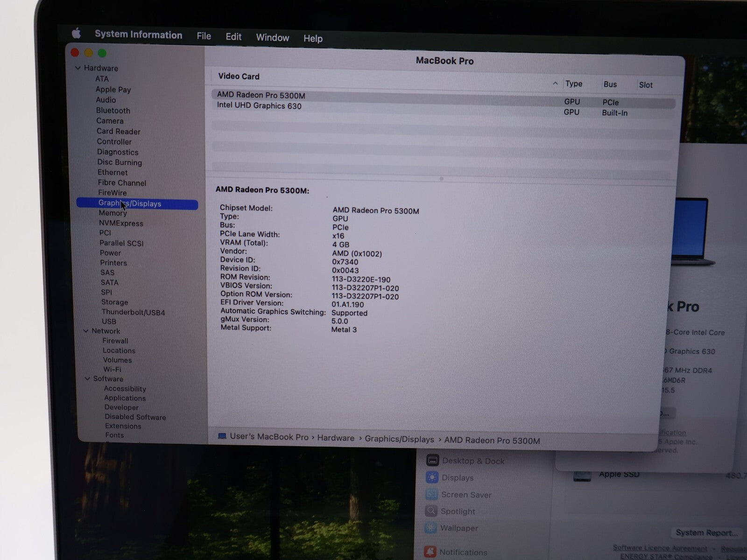Open Displays in System Settings
The height and width of the screenshot is (560, 747).
point(450,477)
